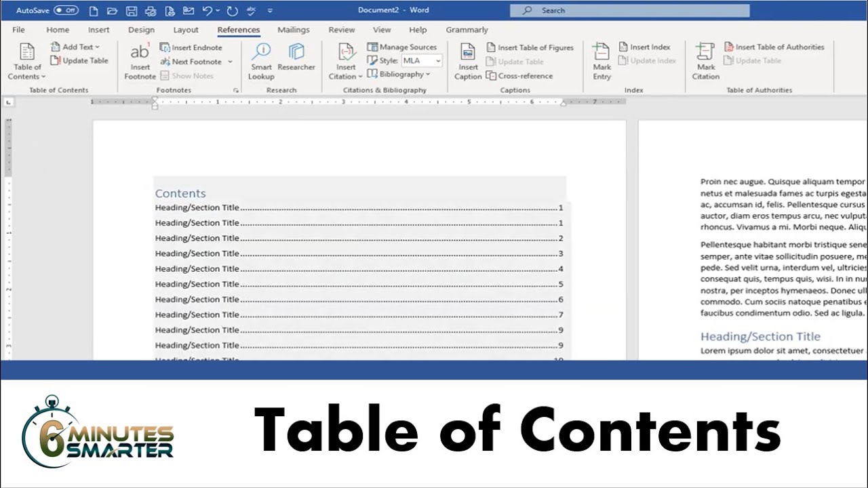Click TOC entry ending with page 7
This screenshot has height=488, width=868.
click(359, 314)
